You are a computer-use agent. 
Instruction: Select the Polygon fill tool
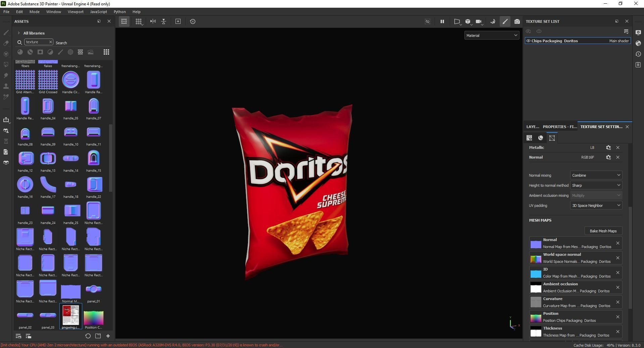point(6,65)
